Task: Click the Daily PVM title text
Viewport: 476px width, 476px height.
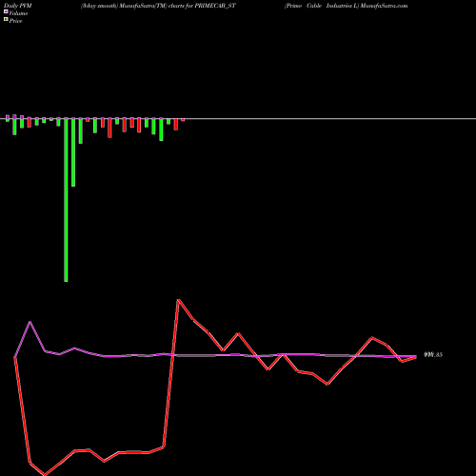Action: [x=18, y=6]
